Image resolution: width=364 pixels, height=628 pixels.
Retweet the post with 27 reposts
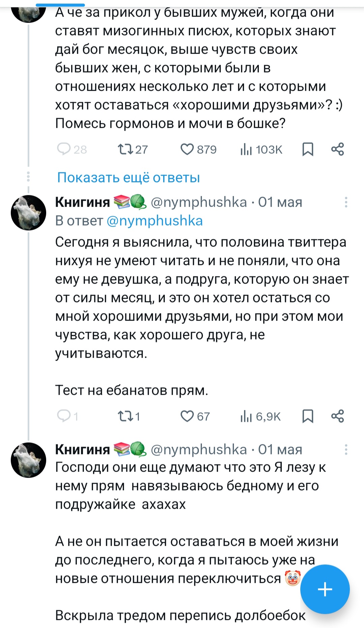(x=125, y=149)
